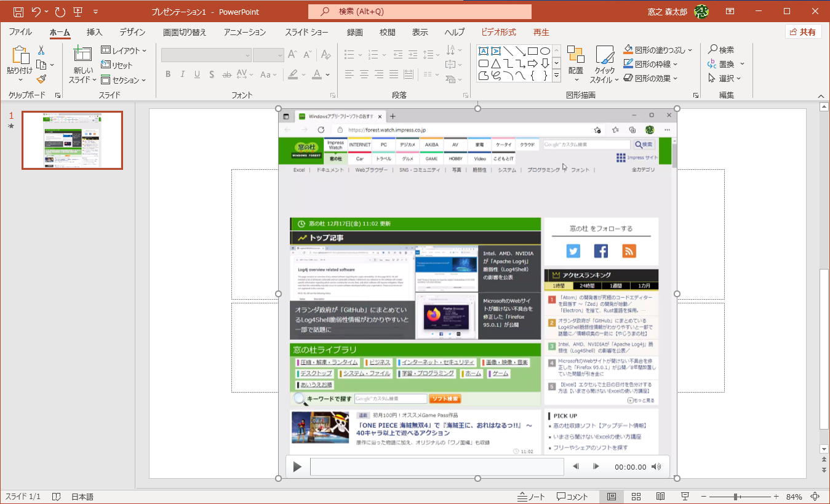Switch to the 挿入 (Insert) tab
The width and height of the screenshot is (830, 504).
94,32
